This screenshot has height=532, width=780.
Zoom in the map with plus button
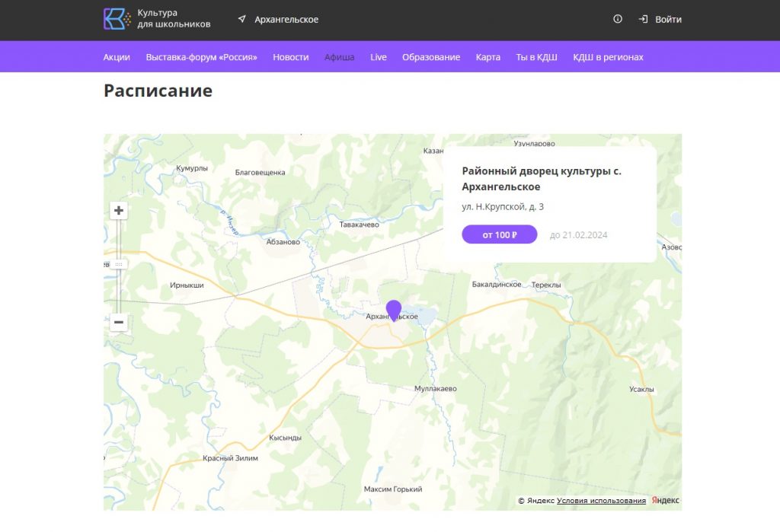119,211
